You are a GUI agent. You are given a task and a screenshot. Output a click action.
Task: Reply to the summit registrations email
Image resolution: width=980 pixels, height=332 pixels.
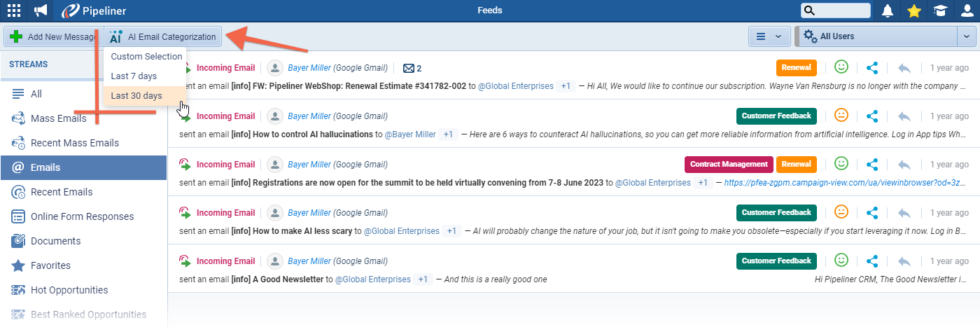(x=904, y=165)
